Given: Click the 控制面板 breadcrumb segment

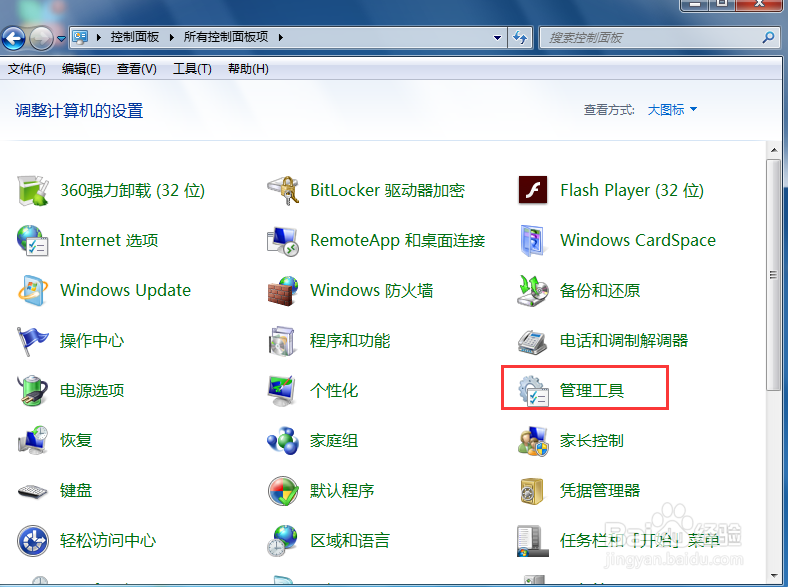Looking at the screenshot, I should pyautogui.click(x=135, y=37).
